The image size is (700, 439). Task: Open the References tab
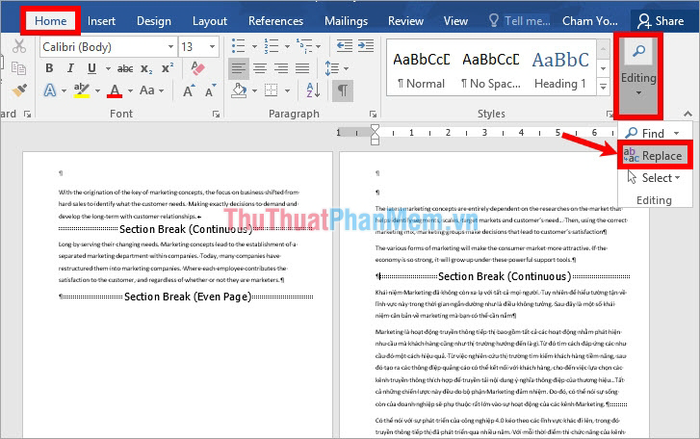pyautogui.click(x=275, y=20)
